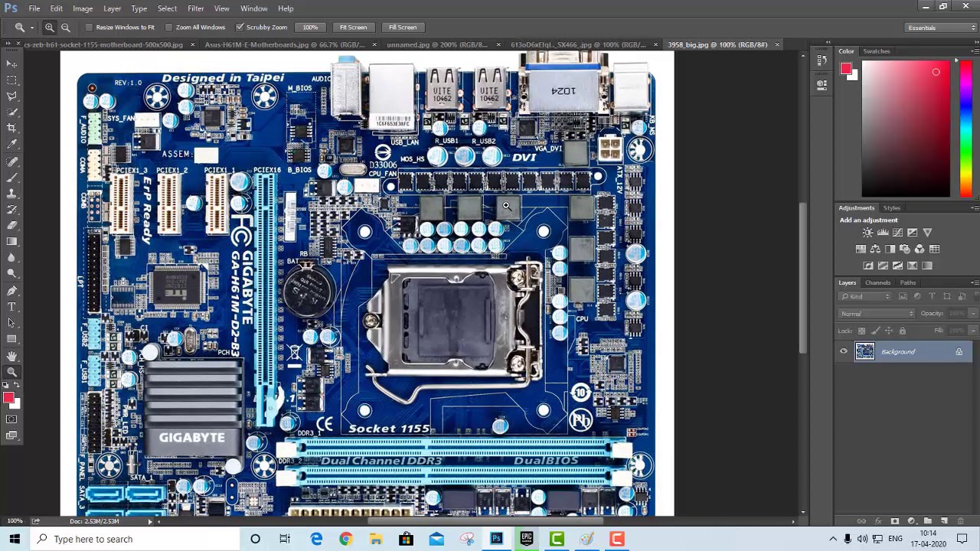Add a Levels adjustment
The height and width of the screenshot is (551, 980).
click(x=883, y=233)
